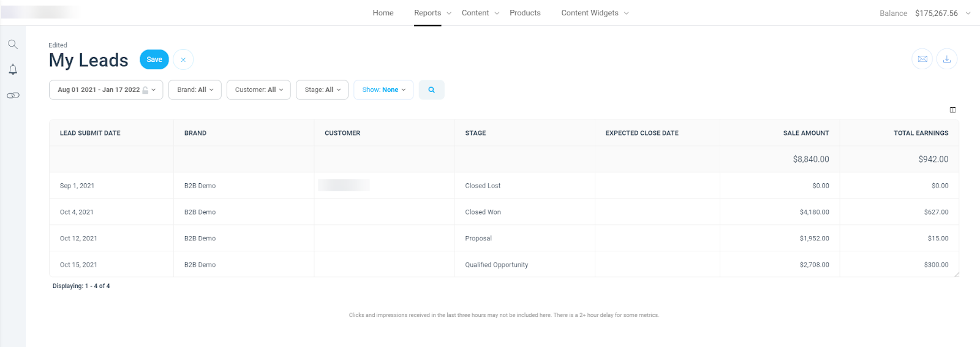Expand the Brand: All filter
Screen dimensions: 980x347
coord(195,90)
